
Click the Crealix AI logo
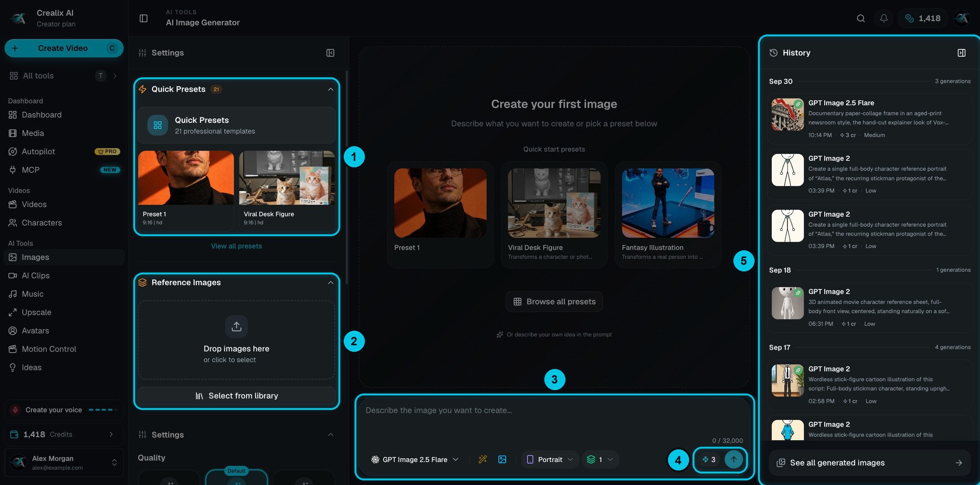click(x=18, y=18)
